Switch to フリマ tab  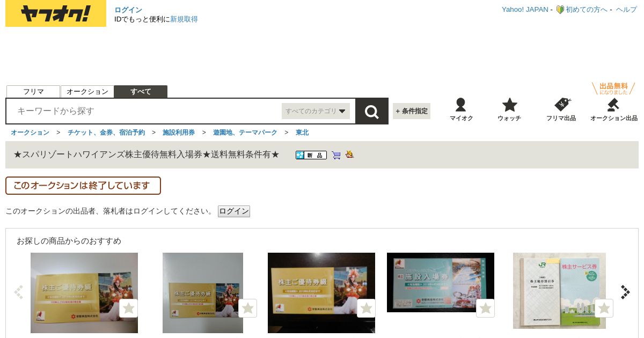[x=33, y=92]
